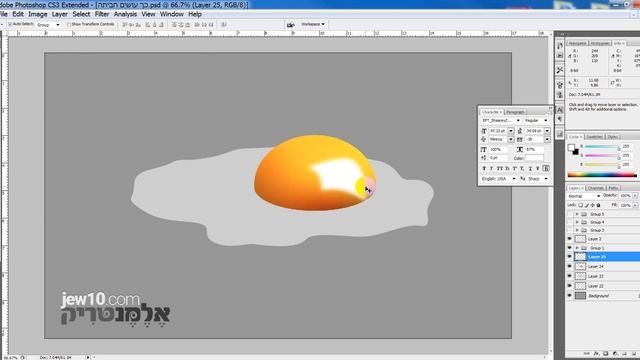Hide the Background layer eye icon
This screenshot has height=360, width=640.
coord(570,296)
